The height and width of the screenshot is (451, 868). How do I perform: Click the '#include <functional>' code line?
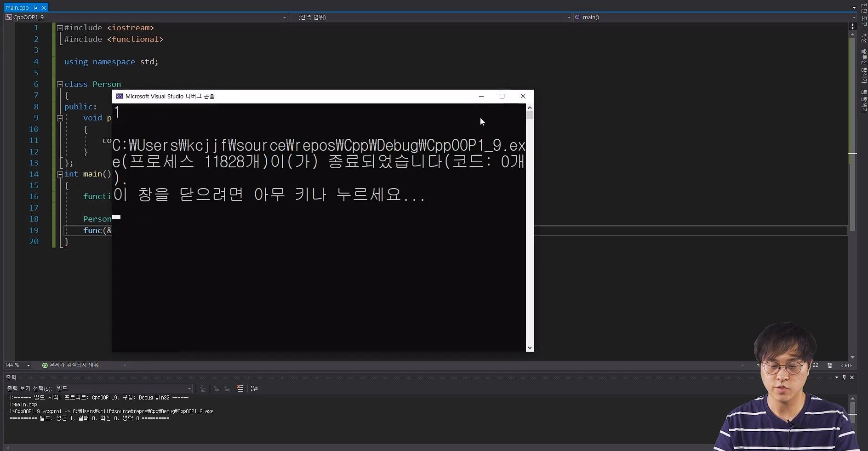click(x=114, y=39)
